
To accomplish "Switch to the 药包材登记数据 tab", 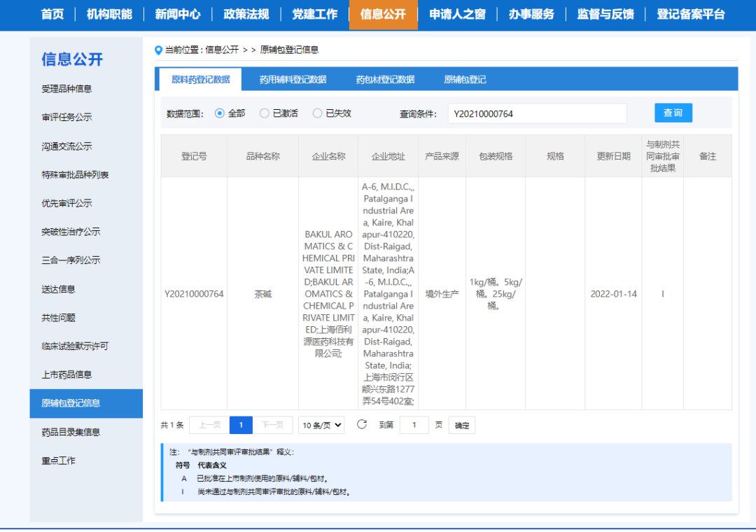I will coord(385,80).
